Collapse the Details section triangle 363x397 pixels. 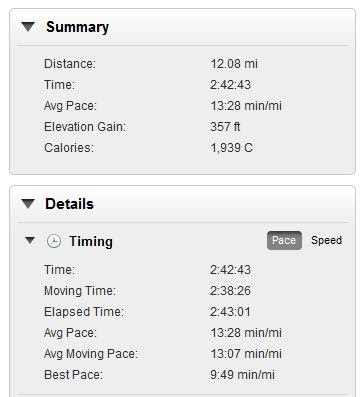[28, 204]
